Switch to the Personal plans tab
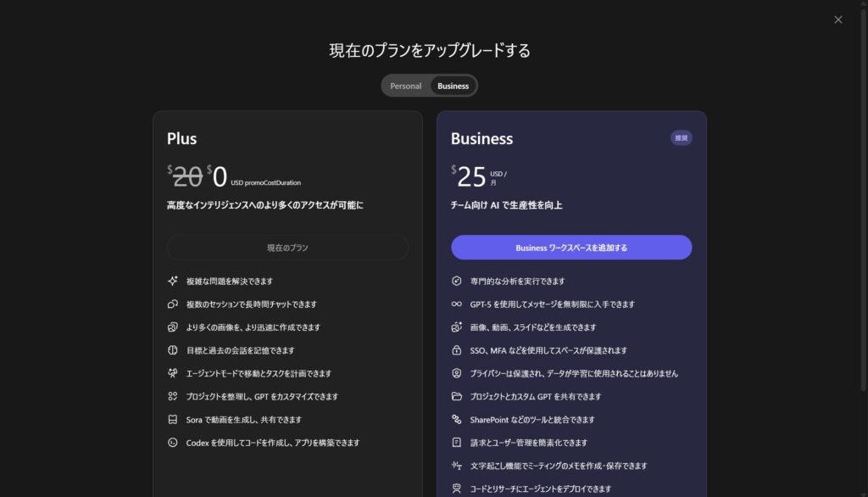The height and width of the screenshot is (497, 868). [x=405, y=86]
